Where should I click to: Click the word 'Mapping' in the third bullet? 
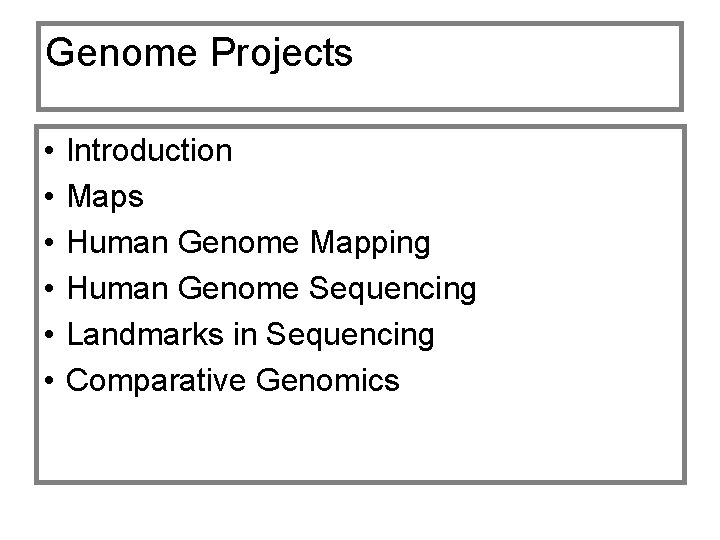pyautogui.click(x=371, y=243)
